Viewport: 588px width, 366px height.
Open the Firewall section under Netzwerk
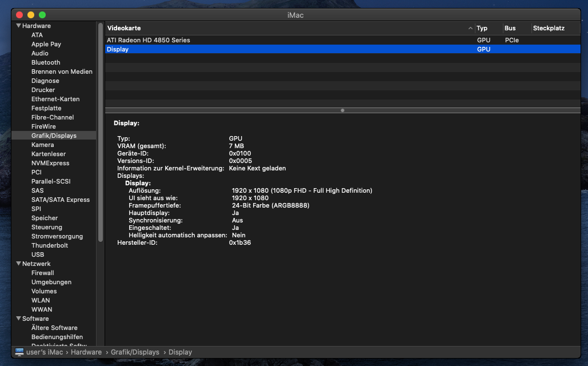click(x=42, y=273)
